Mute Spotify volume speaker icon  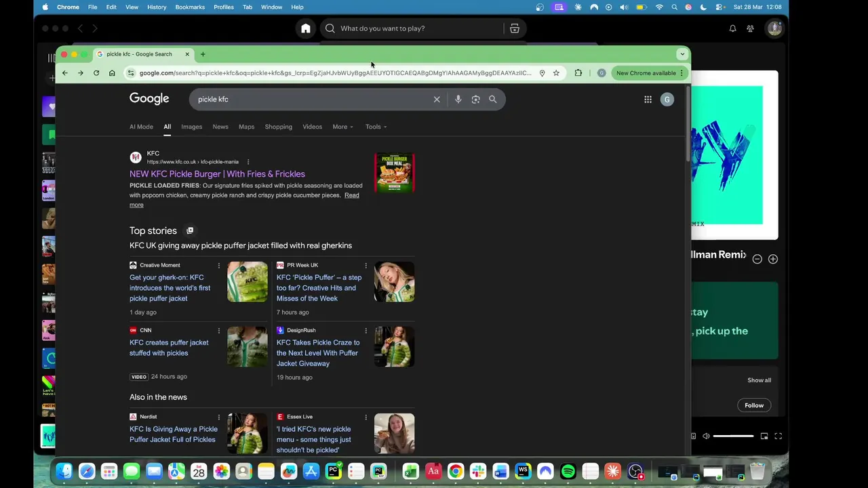pyautogui.click(x=706, y=436)
